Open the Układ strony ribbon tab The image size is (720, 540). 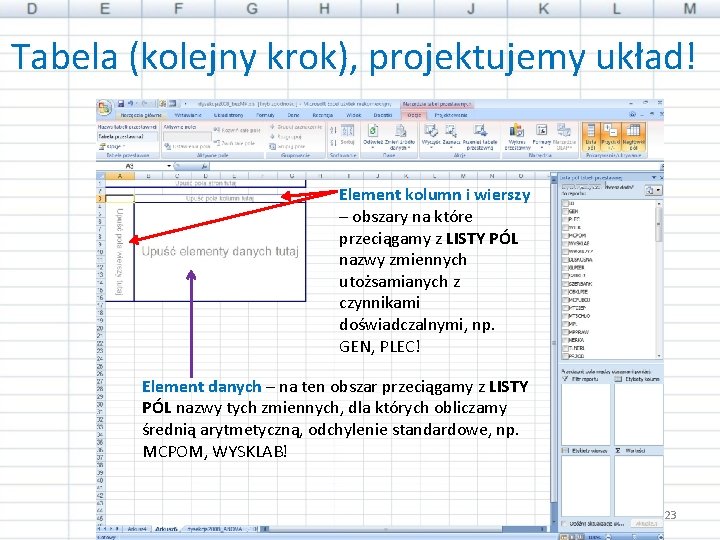(x=228, y=115)
